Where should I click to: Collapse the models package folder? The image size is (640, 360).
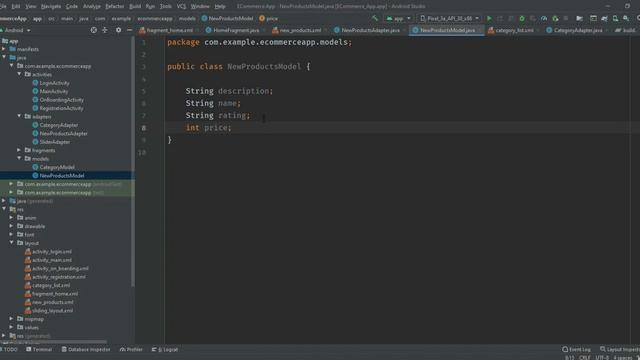(19, 158)
